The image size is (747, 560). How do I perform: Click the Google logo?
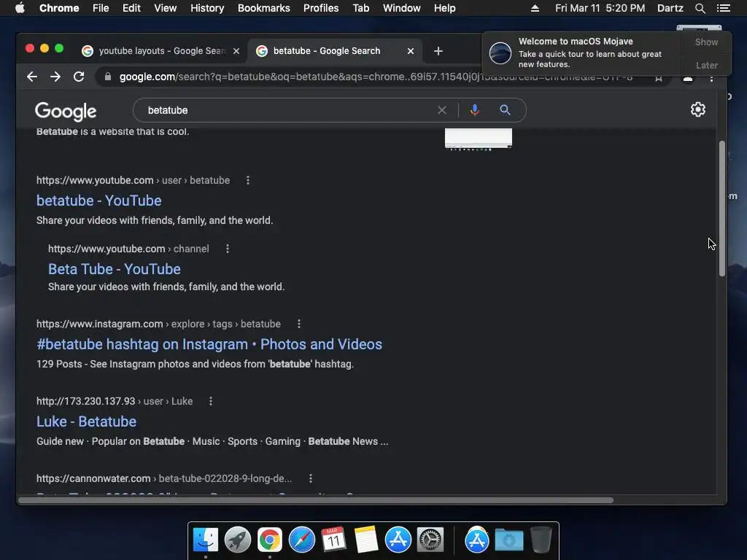click(66, 112)
